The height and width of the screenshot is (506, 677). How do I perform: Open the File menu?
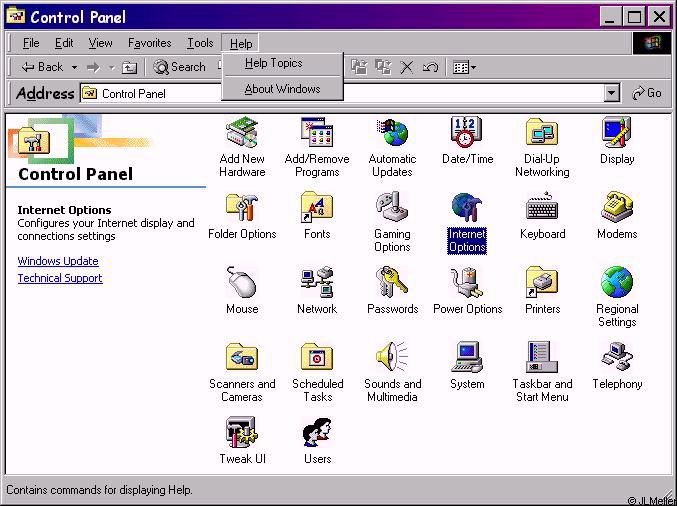click(31, 43)
